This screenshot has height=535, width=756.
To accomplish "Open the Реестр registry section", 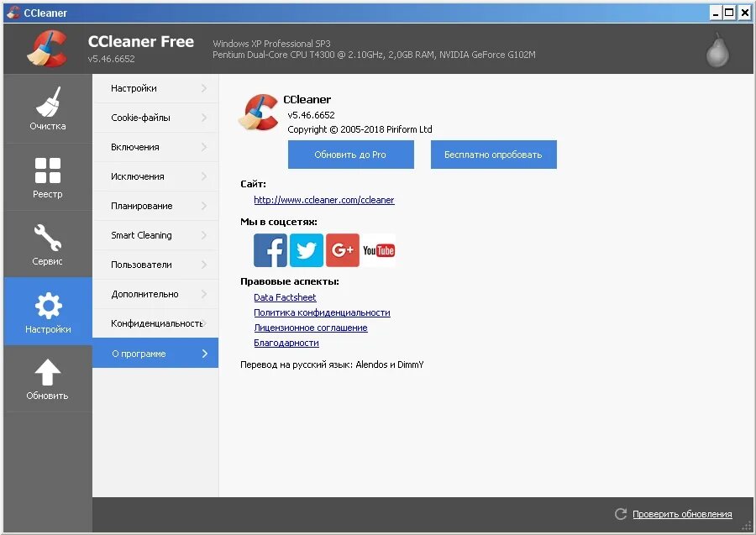I will point(48,177).
